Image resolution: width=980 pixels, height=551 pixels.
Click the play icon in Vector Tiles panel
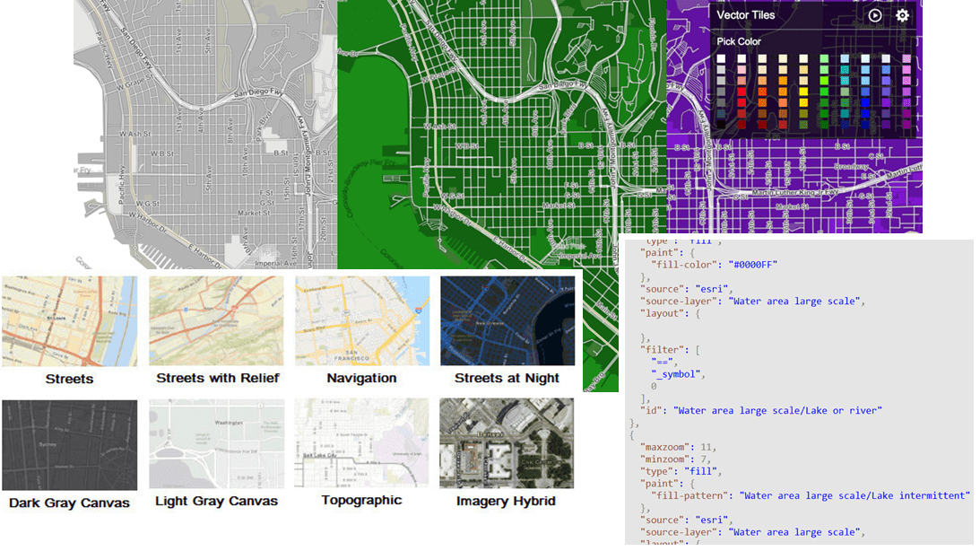tap(874, 15)
